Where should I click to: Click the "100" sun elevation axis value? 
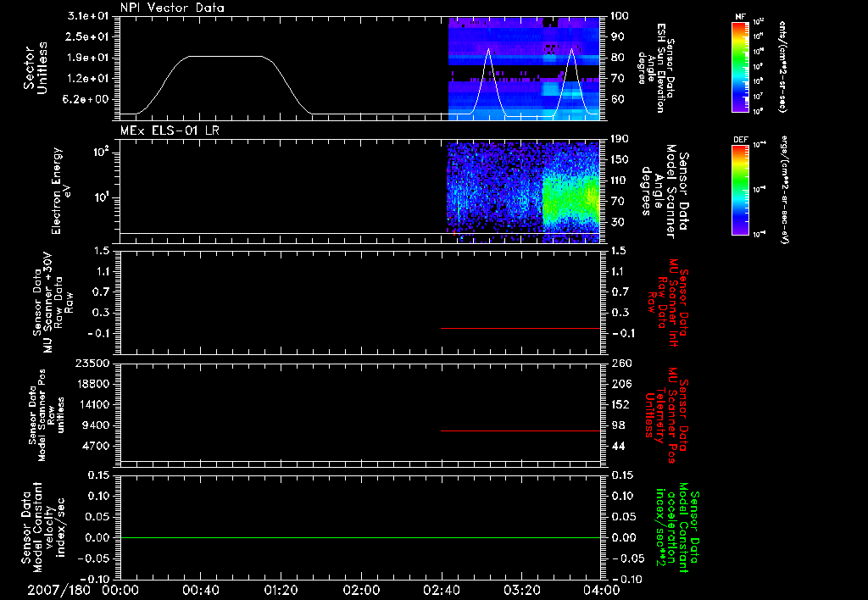click(620, 15)
